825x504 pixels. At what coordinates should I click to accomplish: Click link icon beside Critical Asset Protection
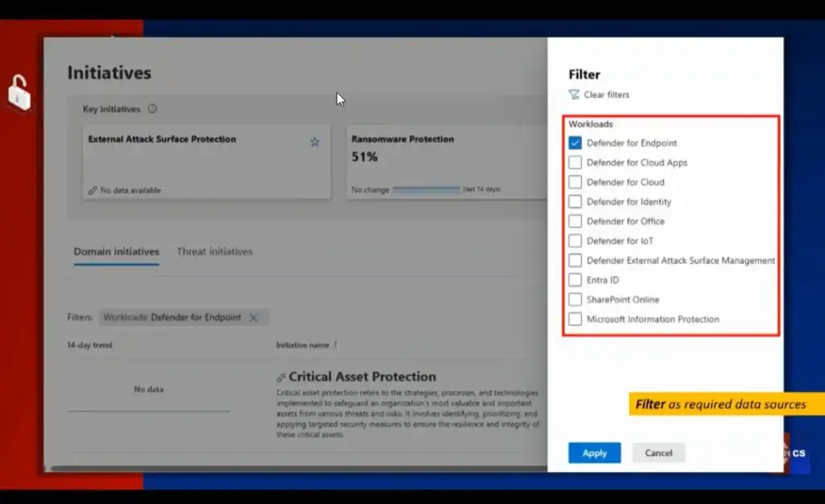tap(281, 378)
